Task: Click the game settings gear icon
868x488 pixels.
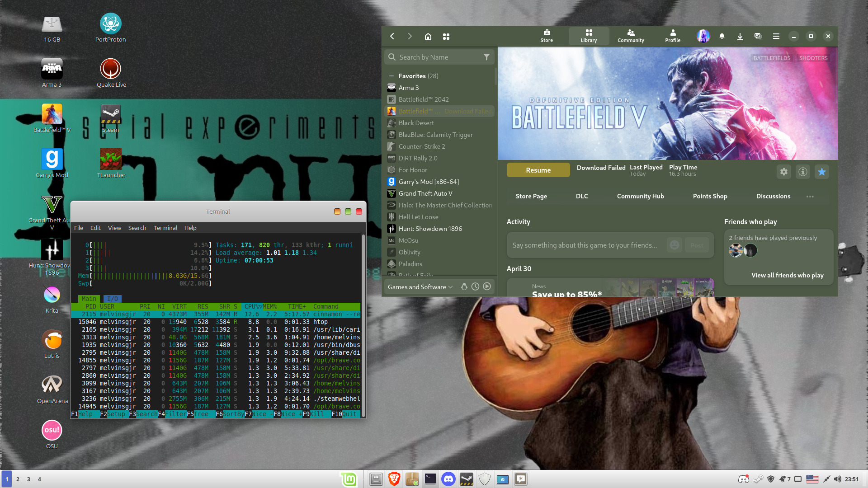Action: pos(784,172)
